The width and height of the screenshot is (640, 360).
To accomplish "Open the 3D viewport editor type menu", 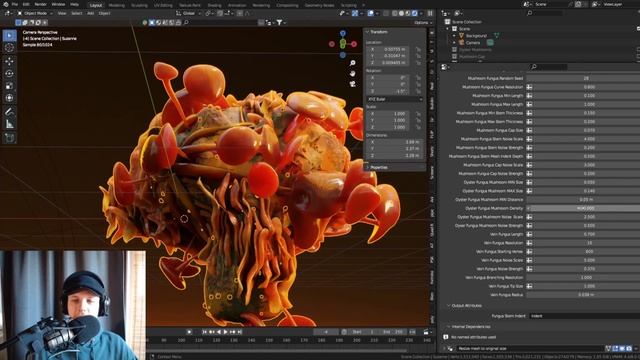I will click(8, 13).
